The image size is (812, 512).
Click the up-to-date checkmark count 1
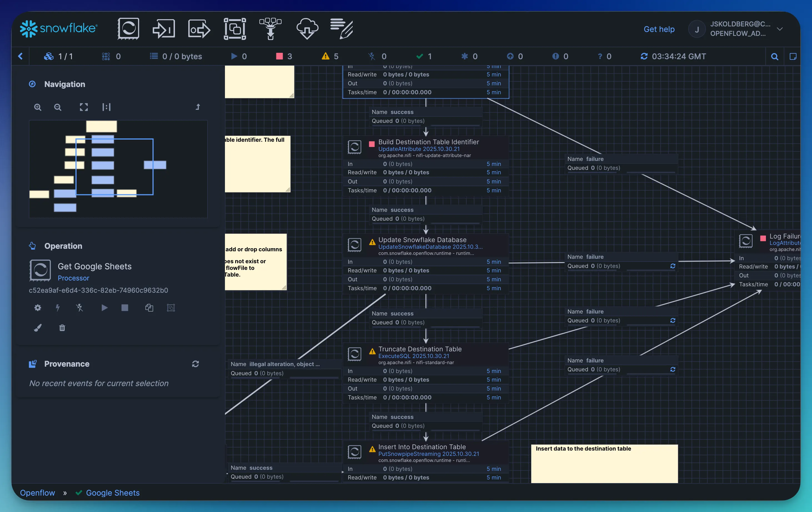coord(424,56)
